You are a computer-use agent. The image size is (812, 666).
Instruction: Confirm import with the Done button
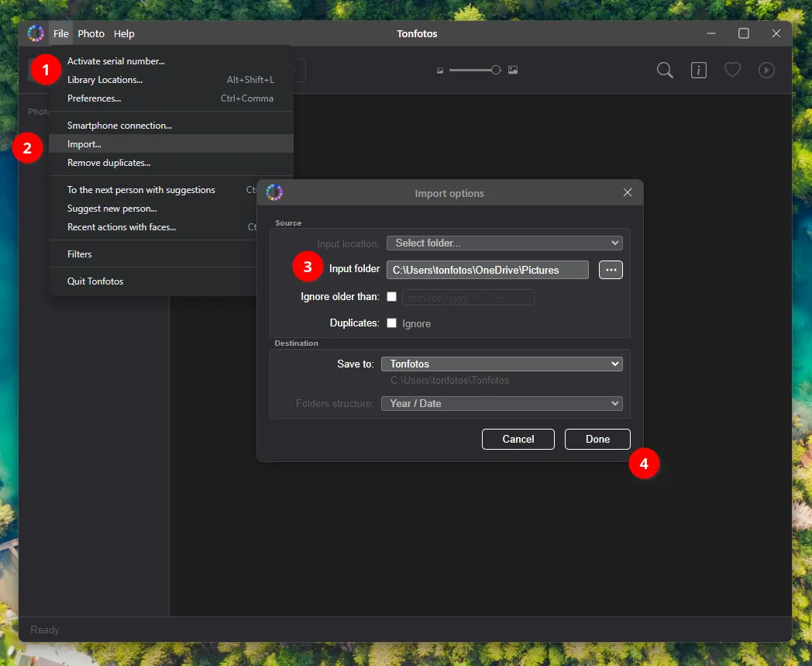597,439
